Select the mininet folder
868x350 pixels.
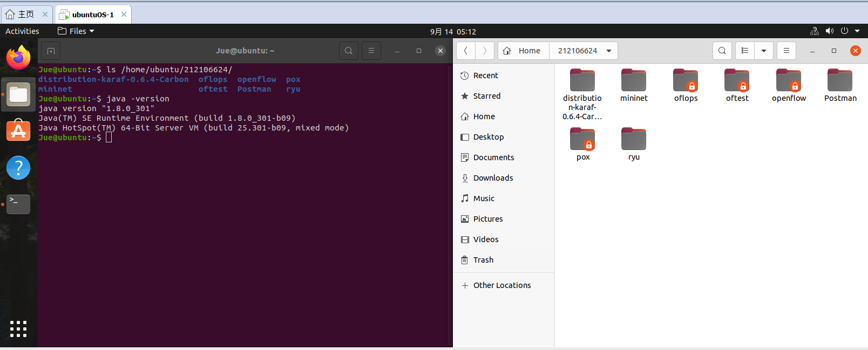tap(634, 85)
